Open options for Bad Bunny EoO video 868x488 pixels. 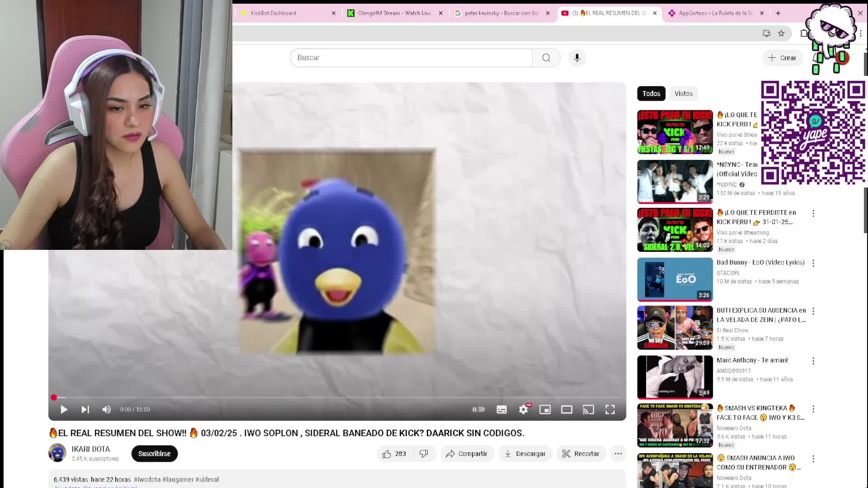(813, 263)
